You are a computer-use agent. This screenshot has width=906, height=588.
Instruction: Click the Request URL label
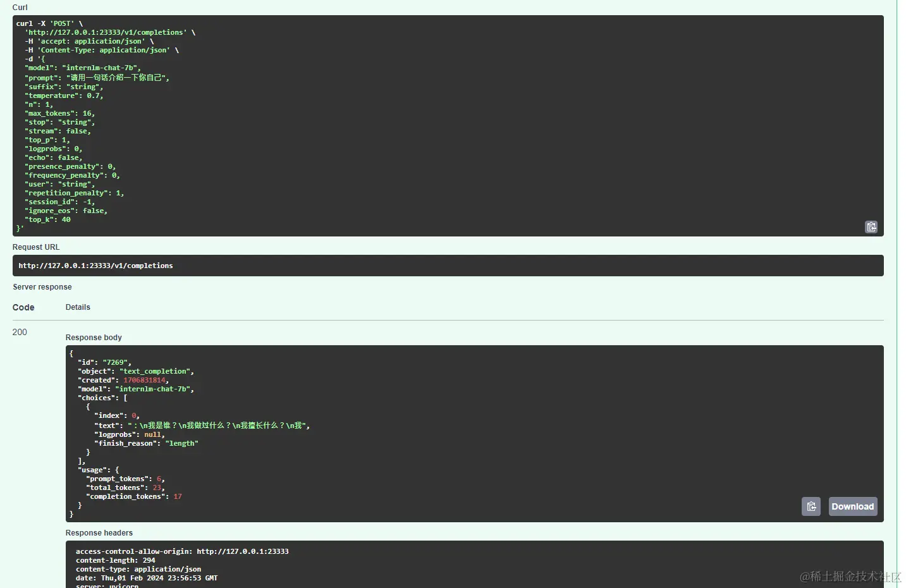click(36, 247)
